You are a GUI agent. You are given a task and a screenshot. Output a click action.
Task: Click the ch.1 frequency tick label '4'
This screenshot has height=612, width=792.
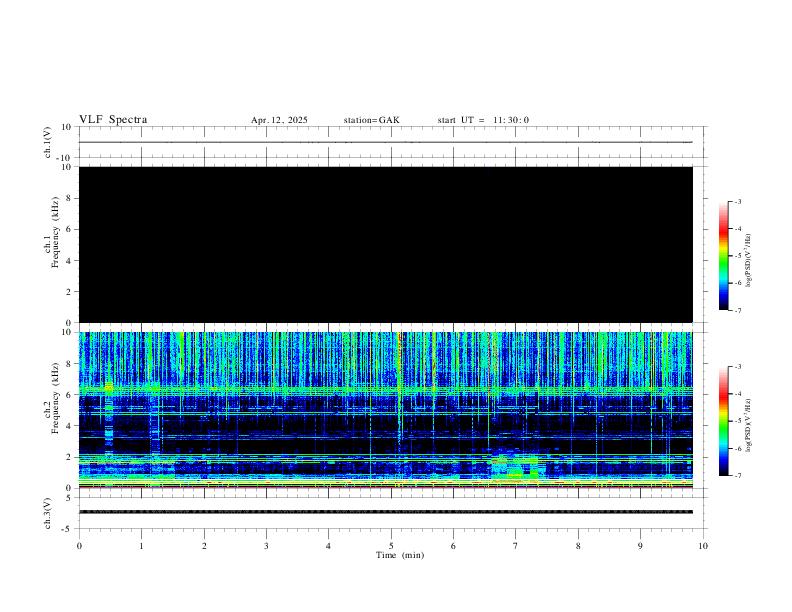pos(70,261)
